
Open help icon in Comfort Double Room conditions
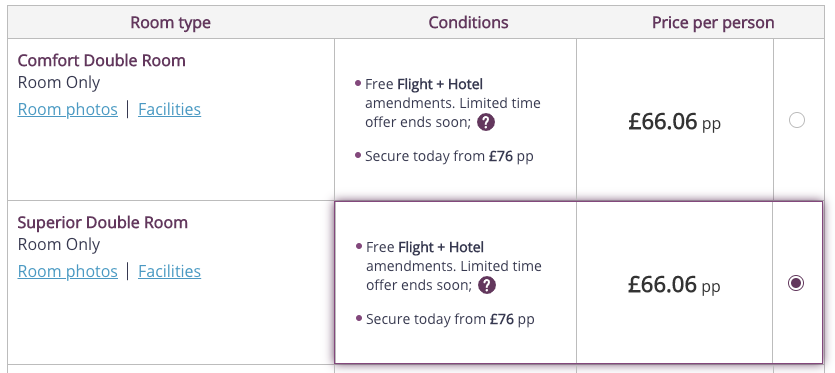tap(486, 123)
